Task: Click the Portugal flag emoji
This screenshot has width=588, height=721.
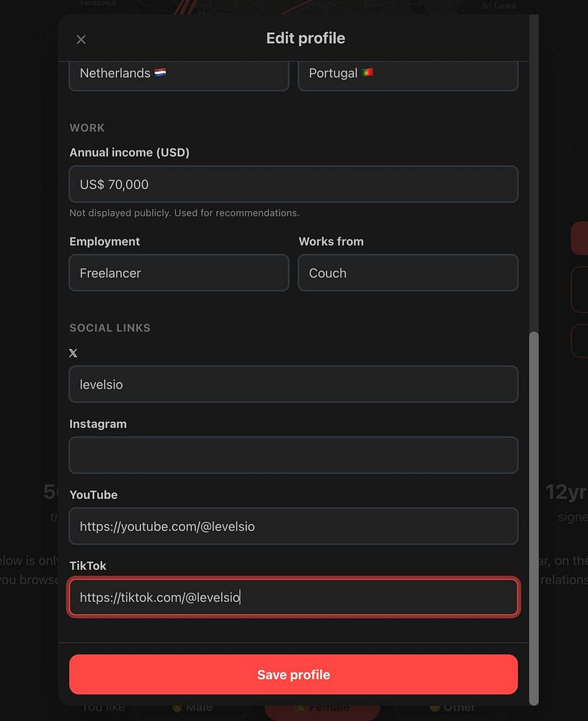Action: [367, 73]
